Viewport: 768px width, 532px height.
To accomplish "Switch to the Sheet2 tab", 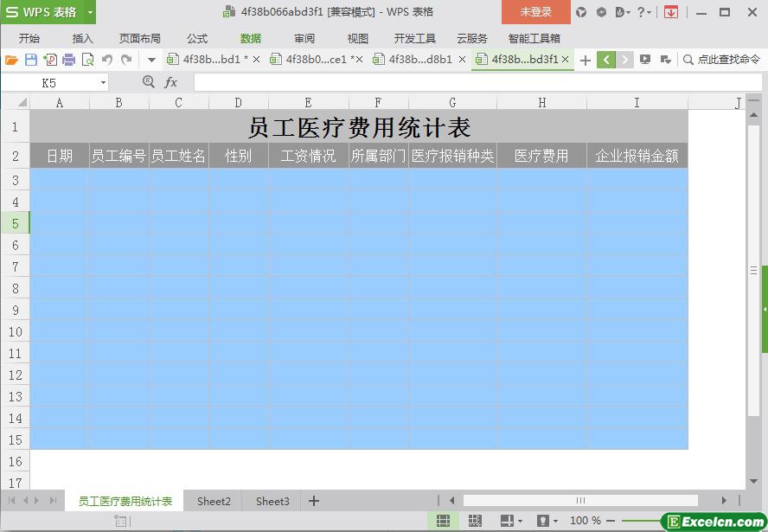I will point(214,501).
